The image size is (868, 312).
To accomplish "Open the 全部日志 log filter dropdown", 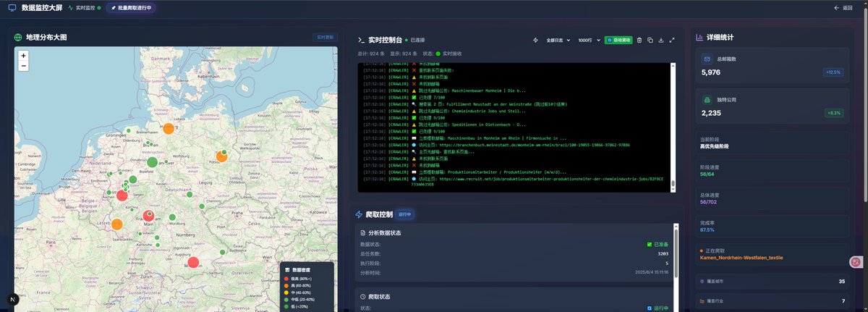I will pyautogui.click(x=558, y=40).
